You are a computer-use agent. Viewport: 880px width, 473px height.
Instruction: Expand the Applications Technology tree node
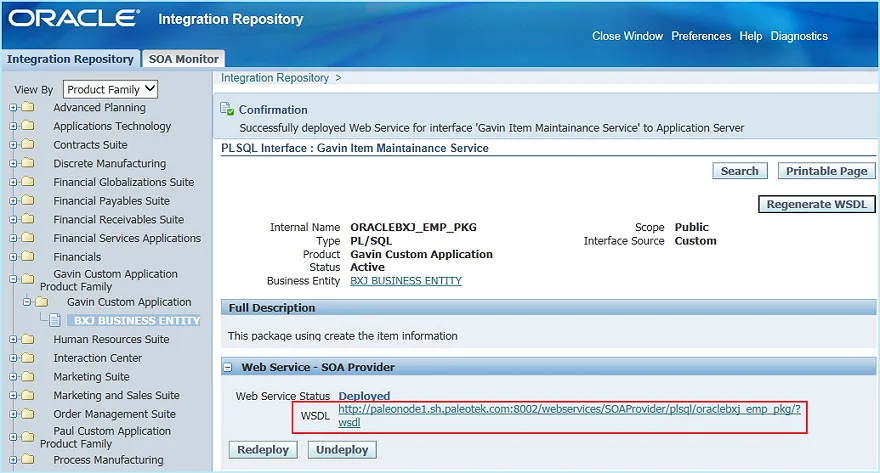[x=13, y=126]
